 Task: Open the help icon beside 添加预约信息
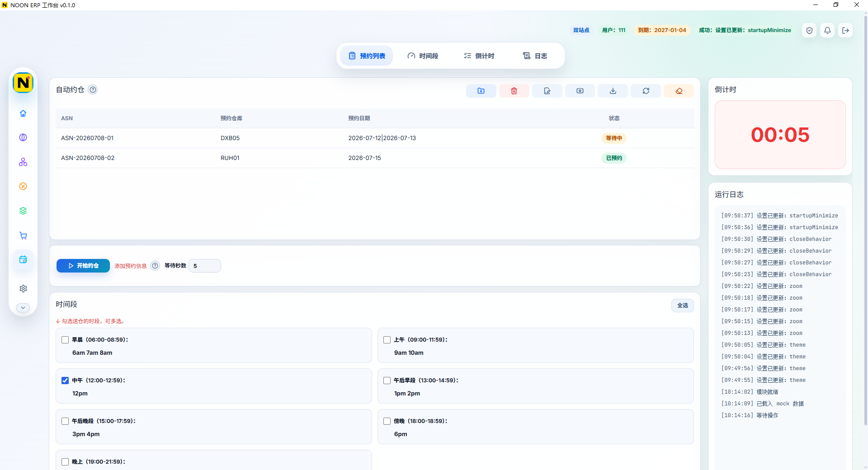(x=155, y=266)
